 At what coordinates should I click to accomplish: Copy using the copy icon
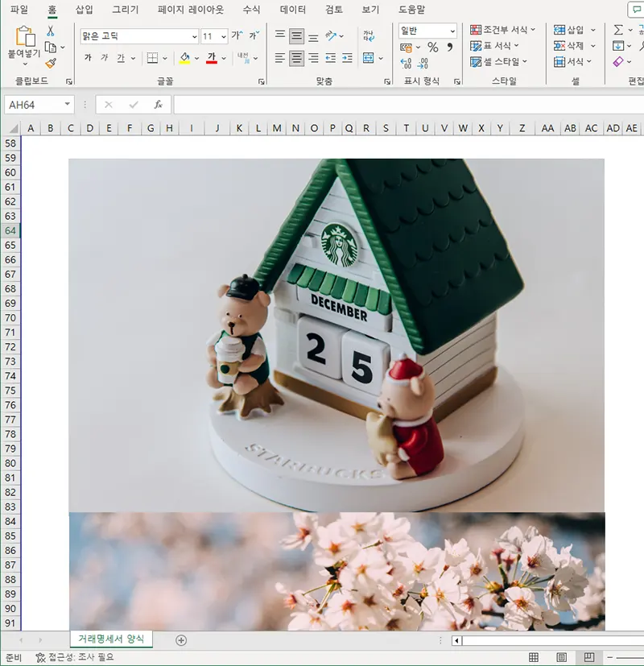(x=51, y=48)
